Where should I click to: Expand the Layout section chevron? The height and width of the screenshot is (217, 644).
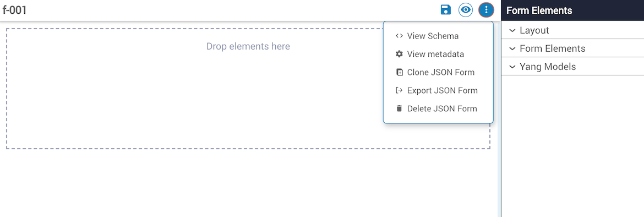(512, 30)
